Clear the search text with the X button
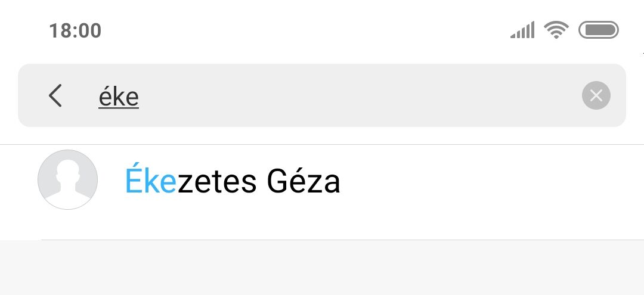644x295 pixels. point(596,95)
